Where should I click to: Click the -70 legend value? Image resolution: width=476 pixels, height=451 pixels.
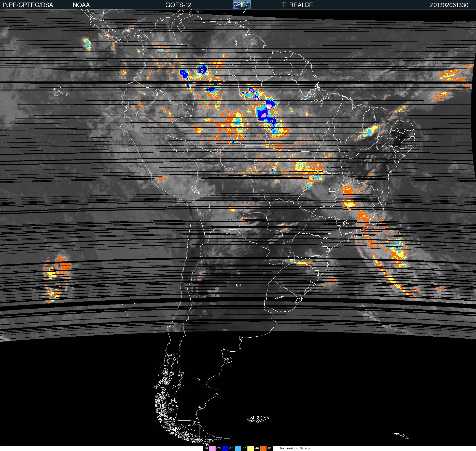(x=218, y=448)
